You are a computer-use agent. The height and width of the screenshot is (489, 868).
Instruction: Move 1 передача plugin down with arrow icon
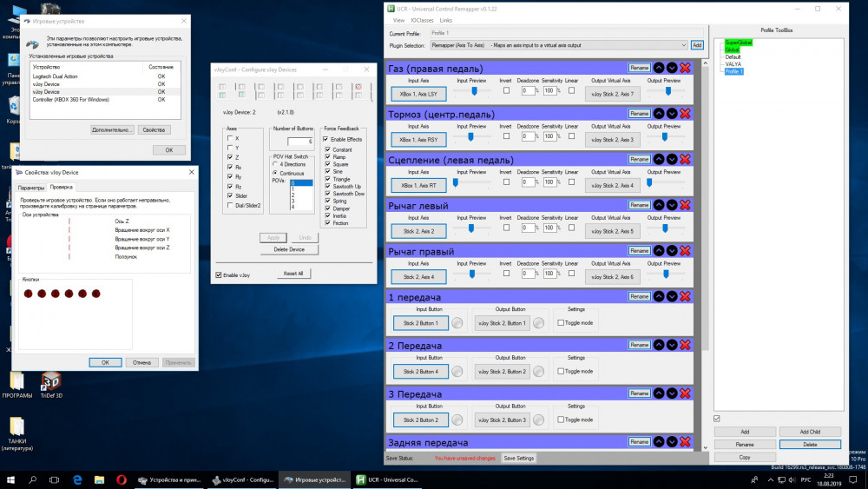click(x=672, y=297)
